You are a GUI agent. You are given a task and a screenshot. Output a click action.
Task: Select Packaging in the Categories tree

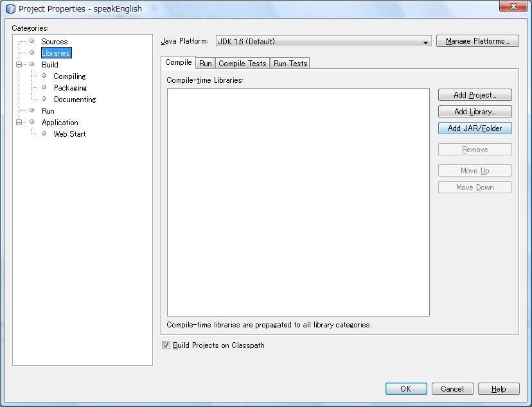click(x=70, y=88)
